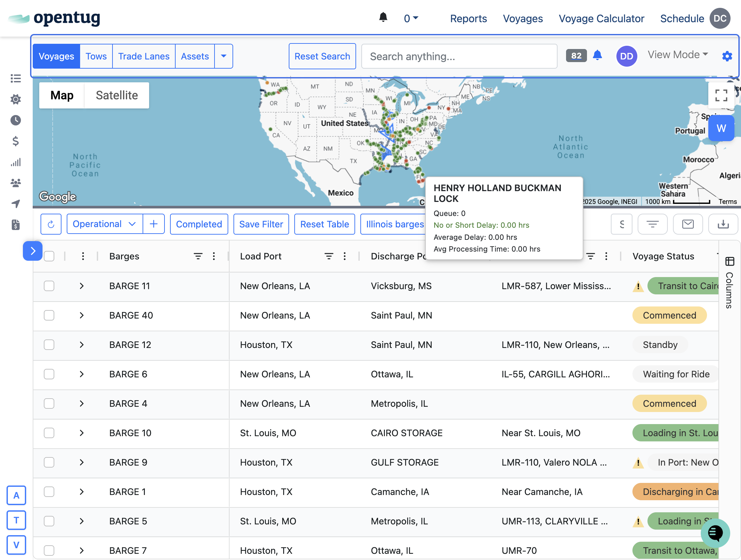Switch map to Satellite view
The image size is (741, 560).
116,95
